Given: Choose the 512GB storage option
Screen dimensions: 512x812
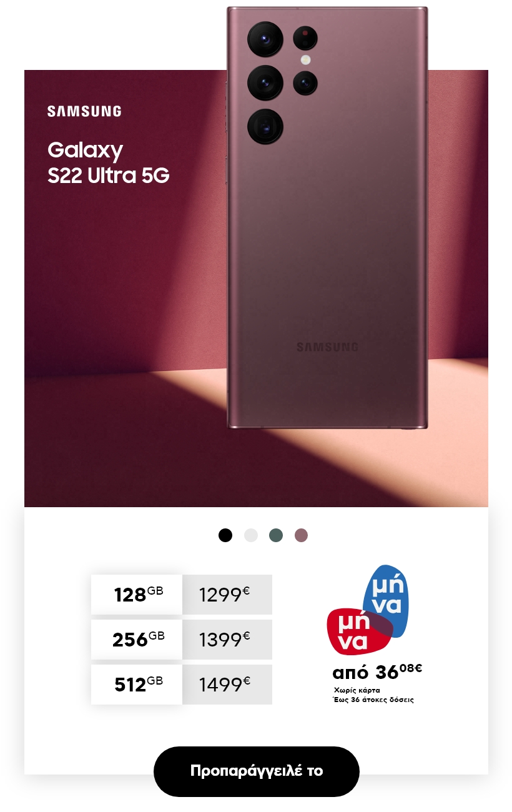Looking at the screenshot, I should (137, 685).
